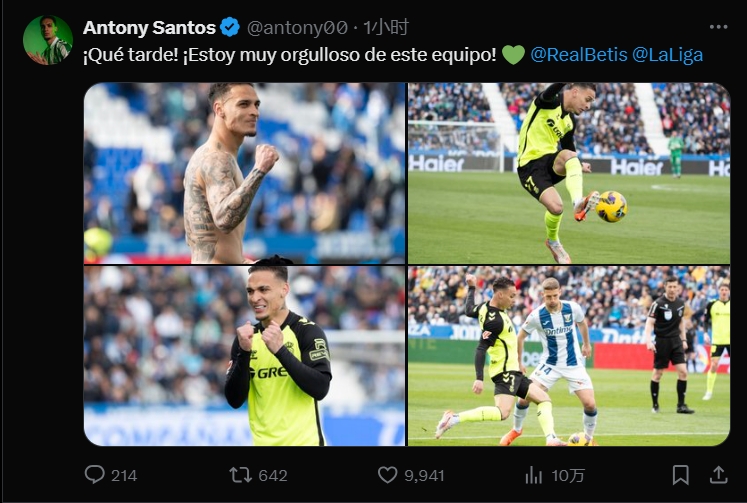Click the blue verified badge

[229, 27]
